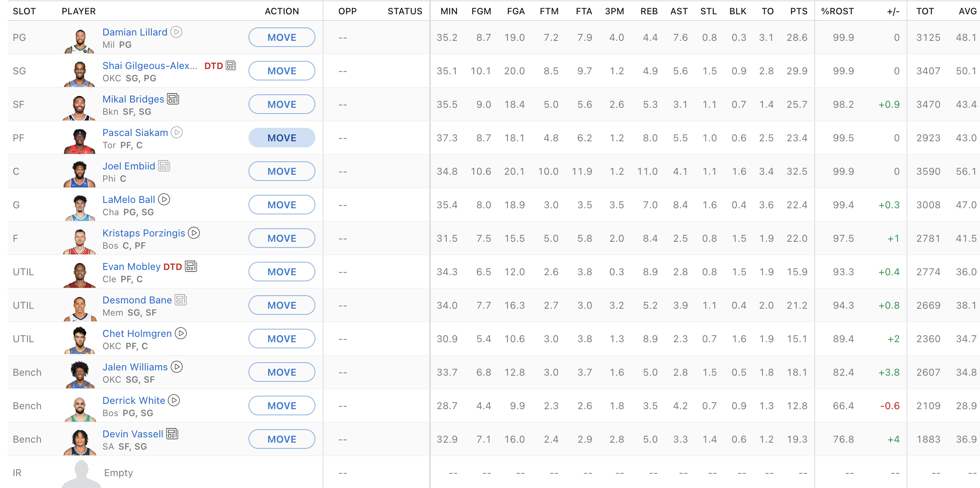Play LaMelo Ball's video icon
Image resolution: width=980 pixels, height=488 pixels.
[x=164, y=199]
